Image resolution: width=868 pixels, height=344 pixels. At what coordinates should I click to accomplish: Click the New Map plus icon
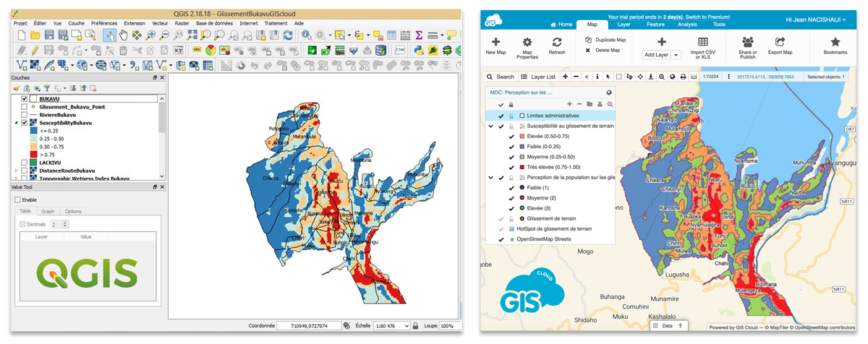(x=495, y=43)
